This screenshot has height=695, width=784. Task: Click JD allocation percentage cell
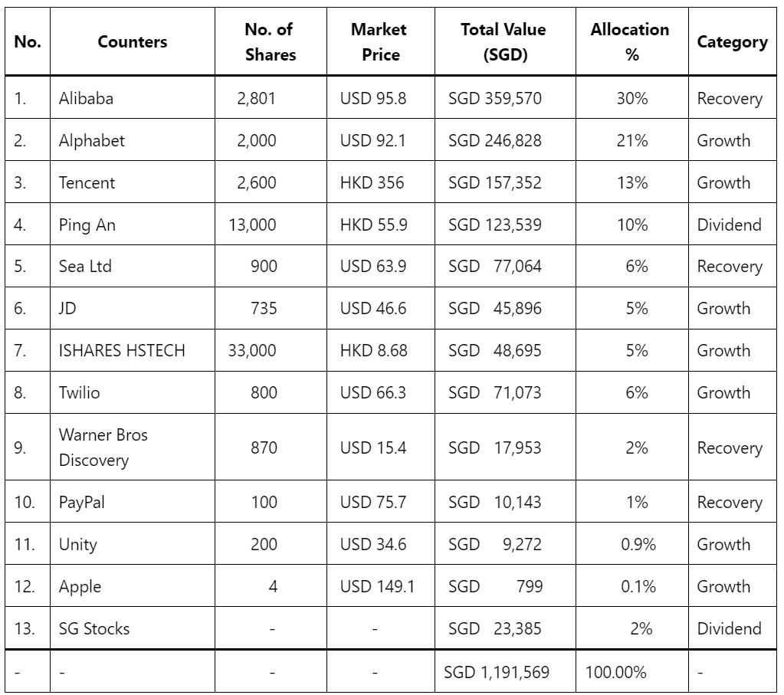click(632, 308)
